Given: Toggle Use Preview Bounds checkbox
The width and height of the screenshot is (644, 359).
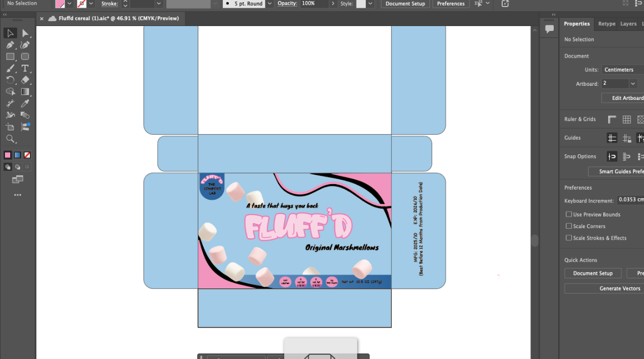Looking at the screenshot, I should [x=569, y=214].
